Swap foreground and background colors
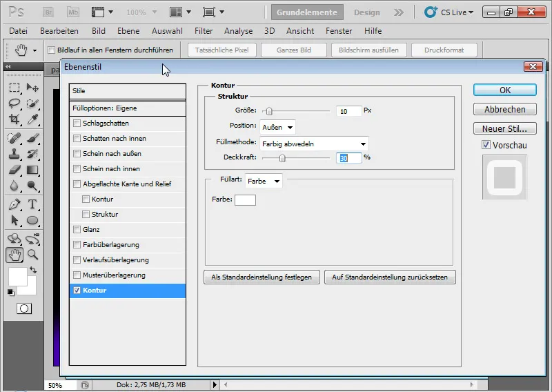Screen dimensions: 552x392 [33, 270]
